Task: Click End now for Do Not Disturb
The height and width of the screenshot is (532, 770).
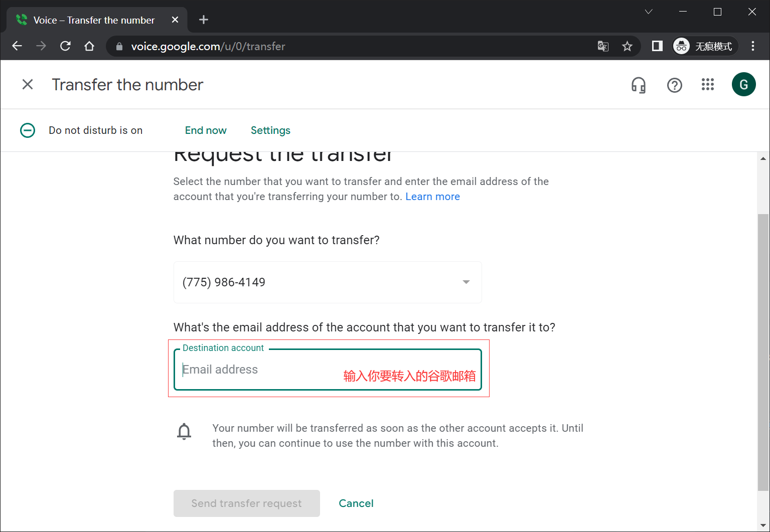Action: tap(205, 130)
